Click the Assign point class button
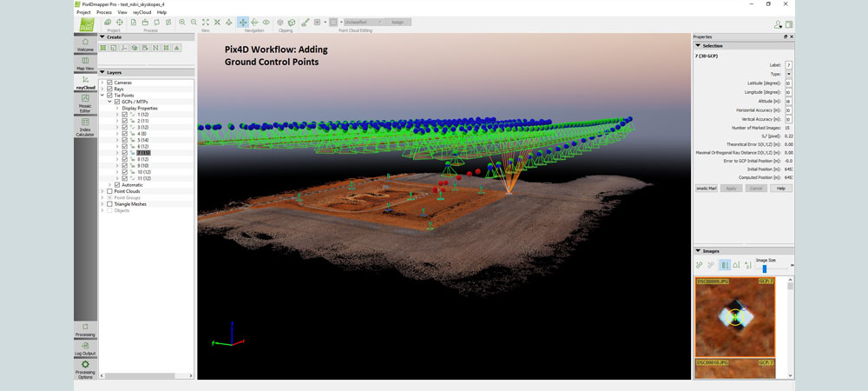 [398, 22]
